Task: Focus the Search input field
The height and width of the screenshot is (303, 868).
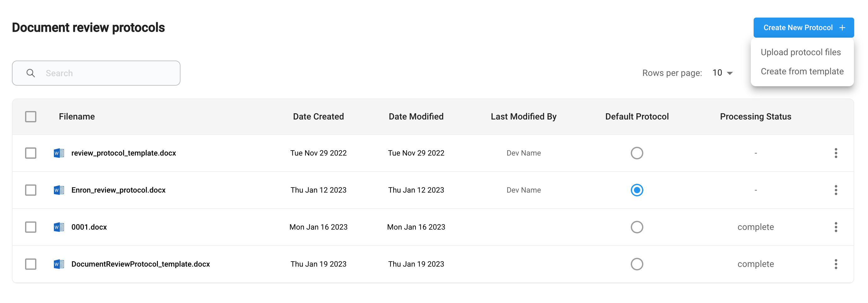Action: (96, 73)
